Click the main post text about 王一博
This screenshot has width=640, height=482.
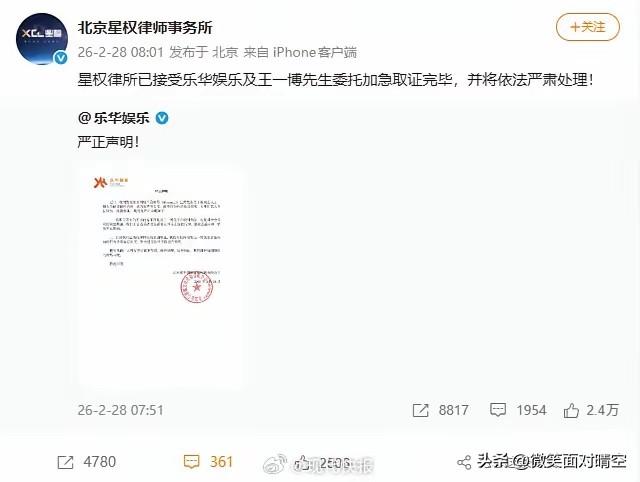tap(335, 80)
